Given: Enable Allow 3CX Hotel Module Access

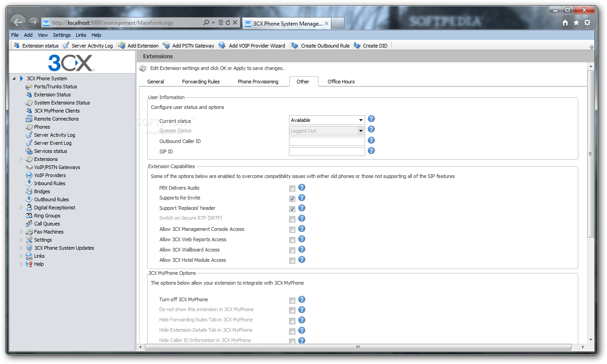Looking at the screenshot, I should coord(292,261).
